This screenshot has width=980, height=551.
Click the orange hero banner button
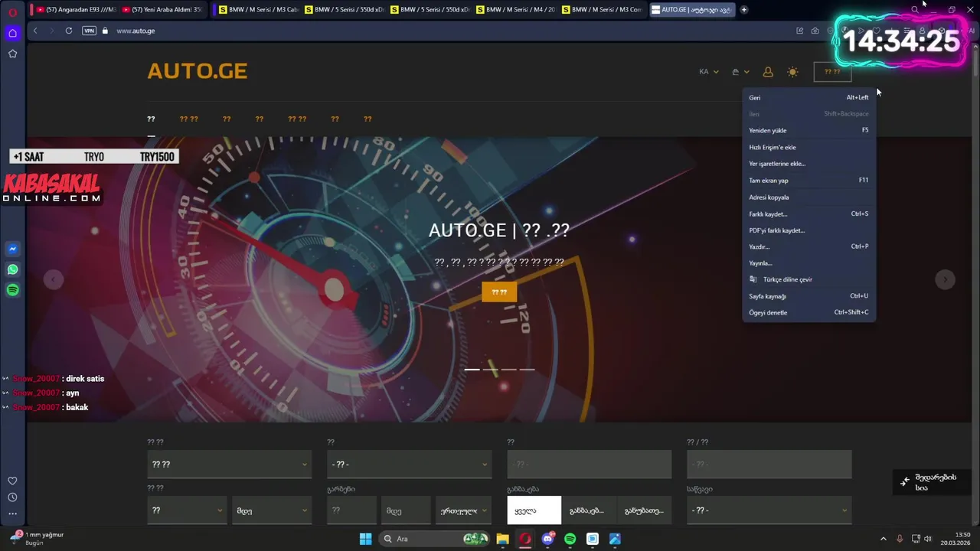[x=499, y=292]
